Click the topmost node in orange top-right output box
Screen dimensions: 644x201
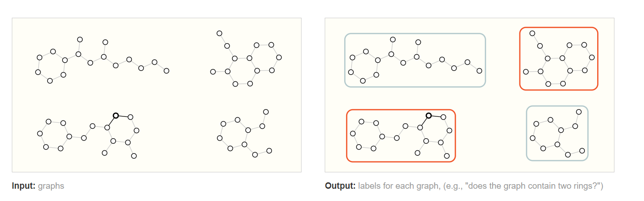532,33
